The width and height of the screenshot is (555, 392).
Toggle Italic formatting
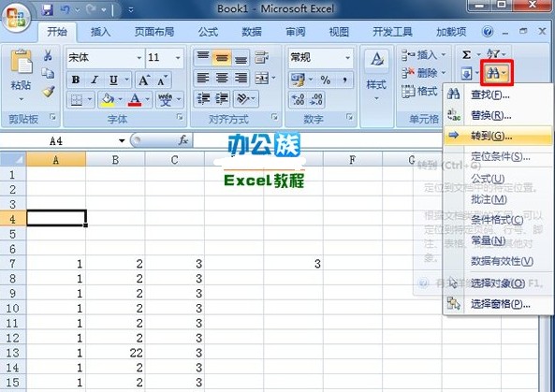click(x=95, y=80)
